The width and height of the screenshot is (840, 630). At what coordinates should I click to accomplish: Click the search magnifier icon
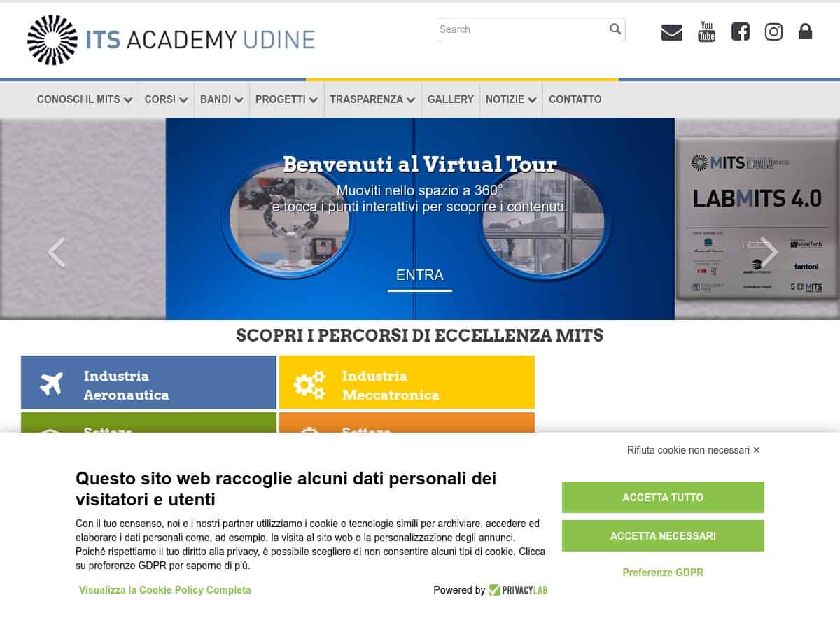615,29
